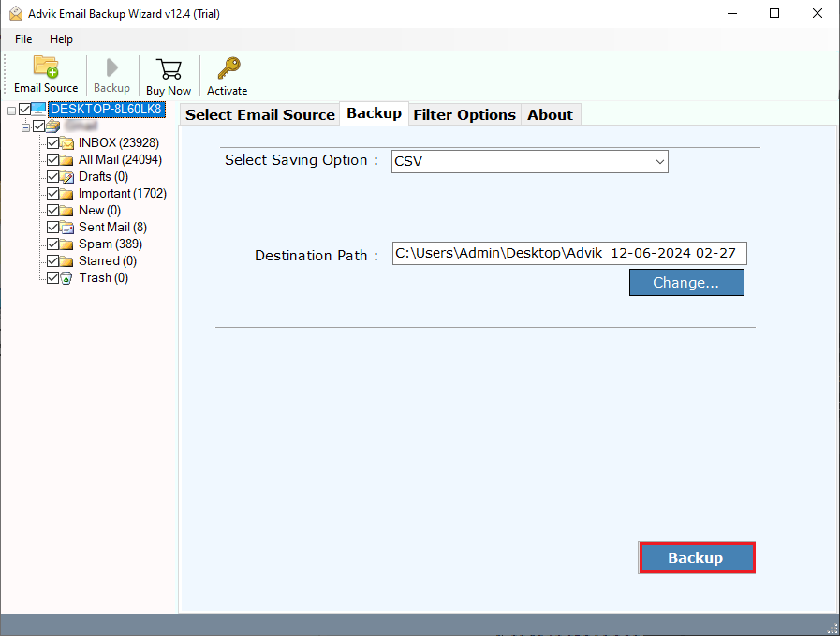Select Sent Mail (8) folder label
Image resolution: width=840 pixels, height=636 pixels.
[112, 228]
